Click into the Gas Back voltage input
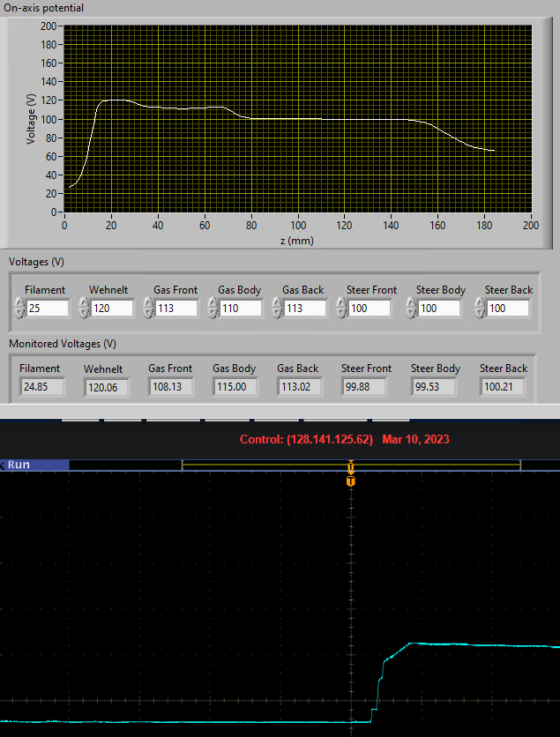This screenshot has height=737, width=560. pos(305,309)
